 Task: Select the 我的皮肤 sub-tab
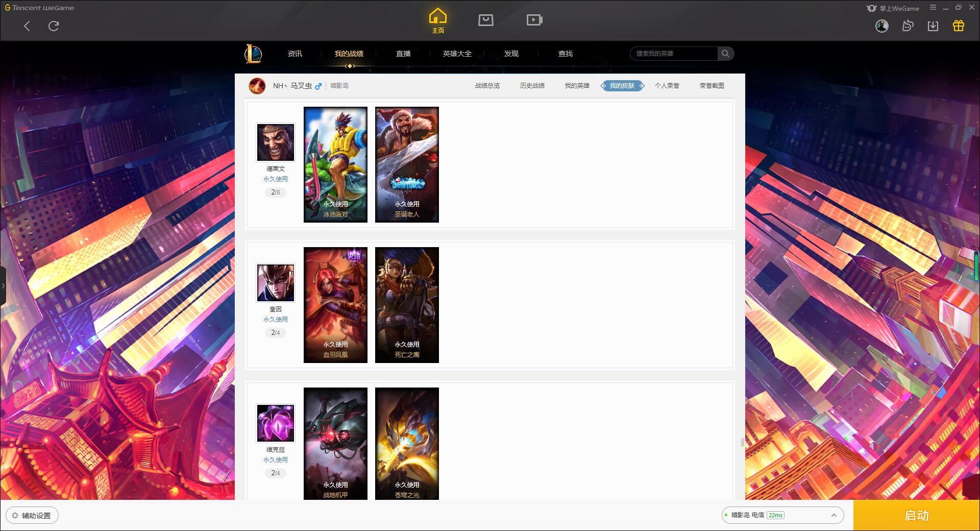coord(622,86)
